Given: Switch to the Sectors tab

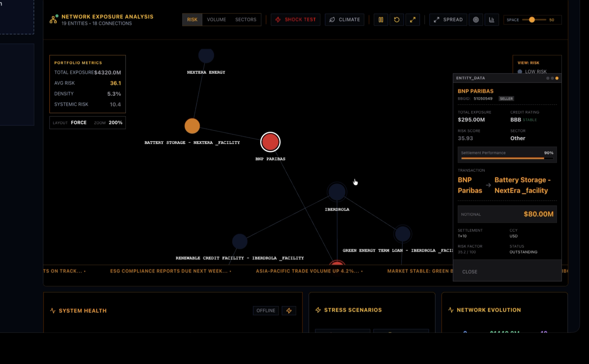Looking at the screenshot, I should [x=246, y=20].
